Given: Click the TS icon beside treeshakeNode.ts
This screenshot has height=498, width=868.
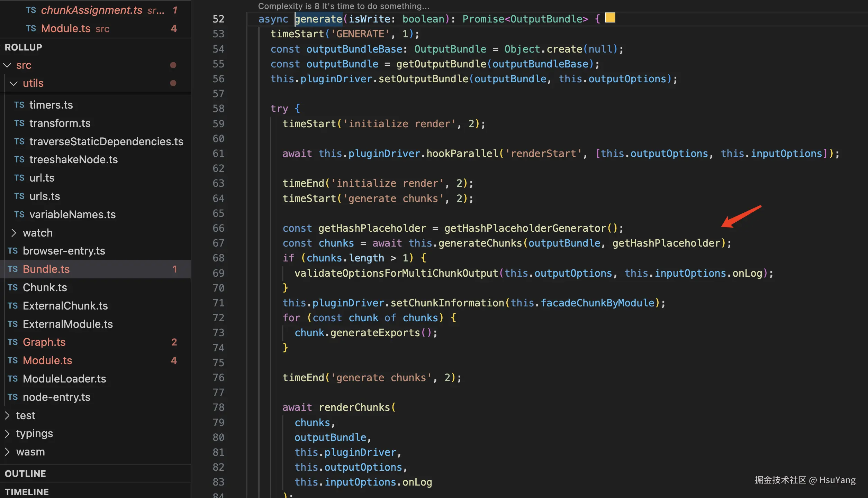Looking at the screenshot, I should [19, 159].
